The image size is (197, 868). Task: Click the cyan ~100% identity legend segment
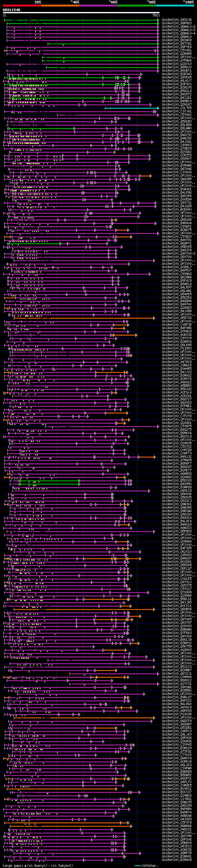(175, 6)
